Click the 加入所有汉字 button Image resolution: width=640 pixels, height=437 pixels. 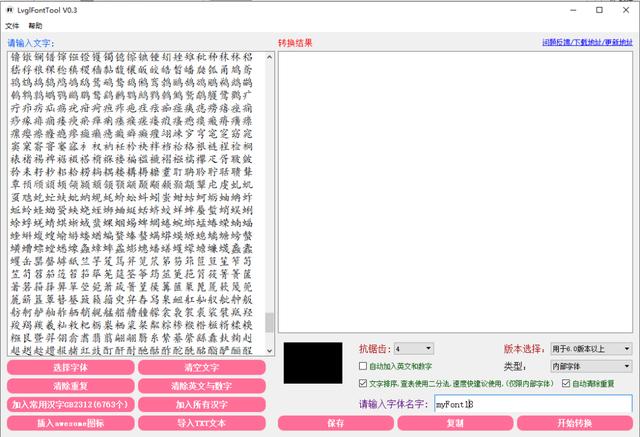[202, 404]
